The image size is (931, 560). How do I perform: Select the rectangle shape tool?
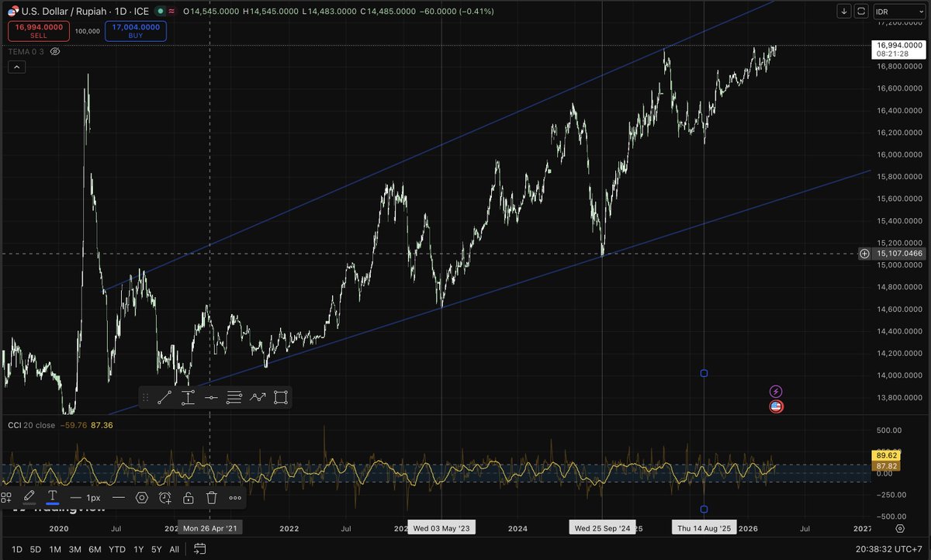pos(281,398)
